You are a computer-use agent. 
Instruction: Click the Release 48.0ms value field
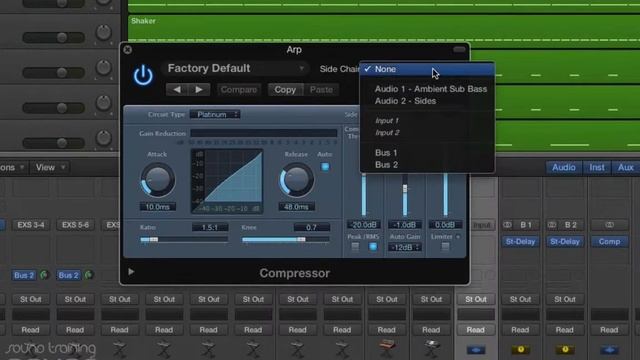click(296, 207)
